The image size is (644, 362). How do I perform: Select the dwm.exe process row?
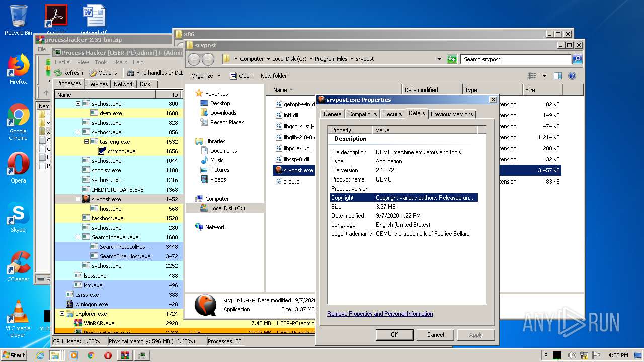click(x=118, y=113)
